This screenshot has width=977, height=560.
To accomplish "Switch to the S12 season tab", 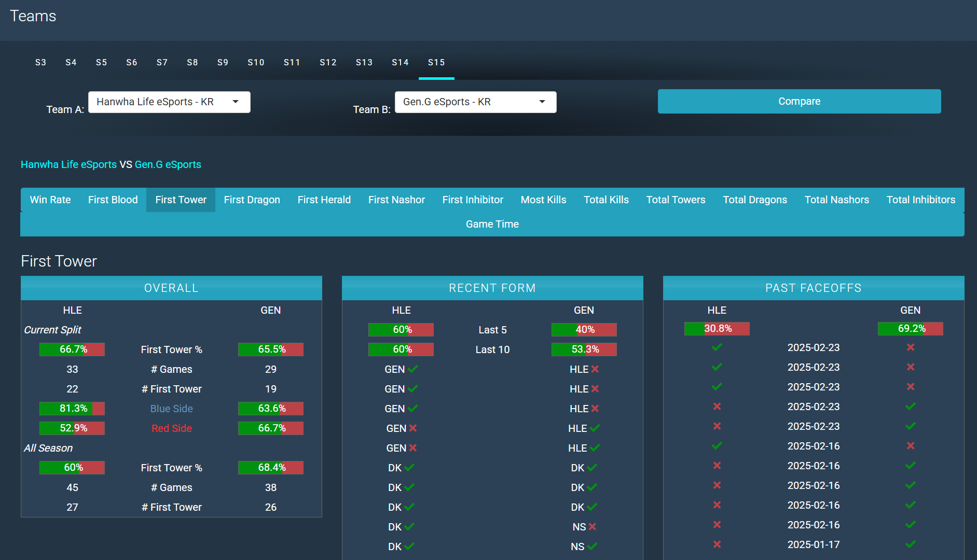I will tap(328, 62).
